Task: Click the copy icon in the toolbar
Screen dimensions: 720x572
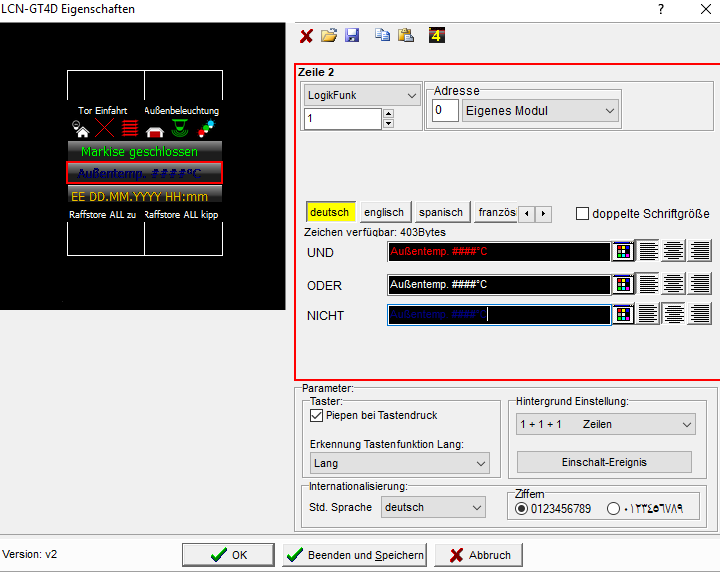Action: pyautogui.click(x=382, y=35)
